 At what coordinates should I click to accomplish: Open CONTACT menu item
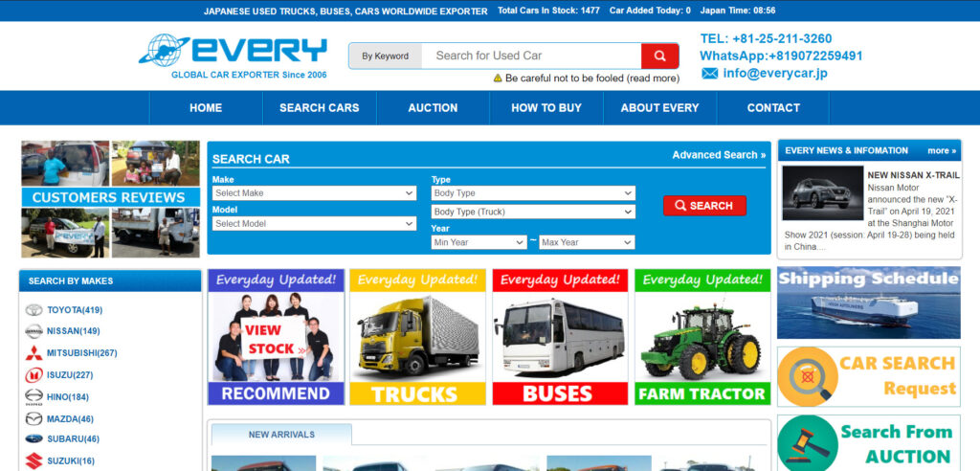click(773, 107)
